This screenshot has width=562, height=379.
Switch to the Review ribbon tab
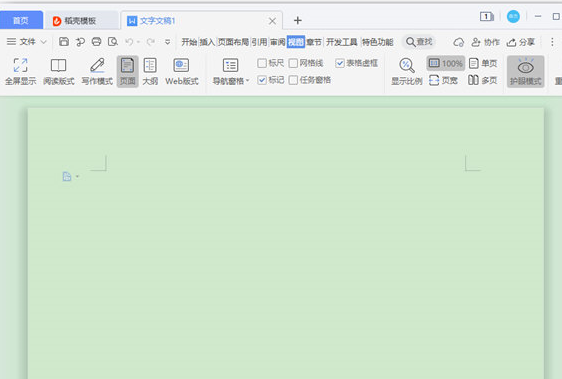pyautogui.click(x=277, y=42)
